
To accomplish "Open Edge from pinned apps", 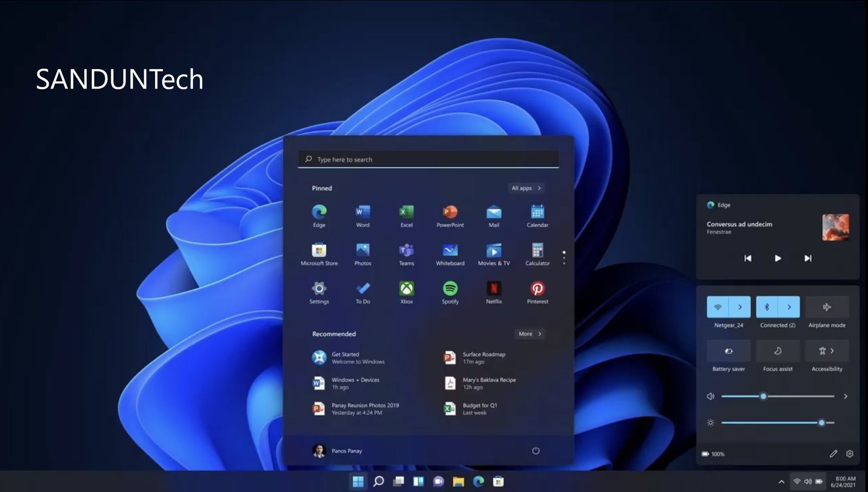I will click(x=319, y=216).
